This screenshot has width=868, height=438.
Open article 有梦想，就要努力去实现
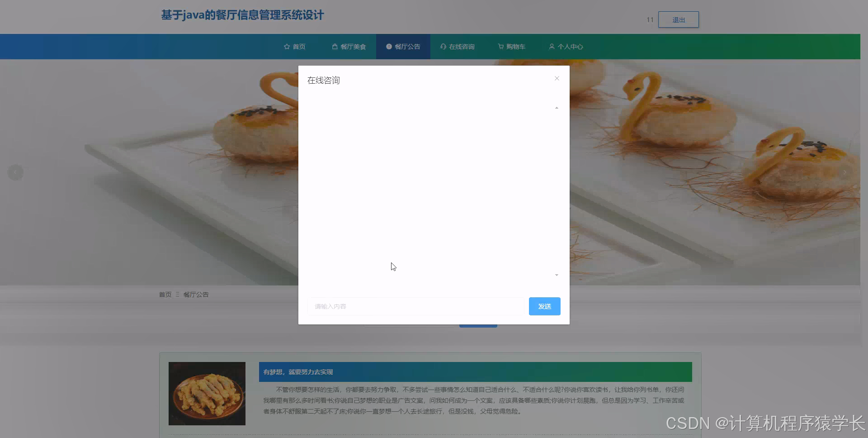tap(298, 371)
